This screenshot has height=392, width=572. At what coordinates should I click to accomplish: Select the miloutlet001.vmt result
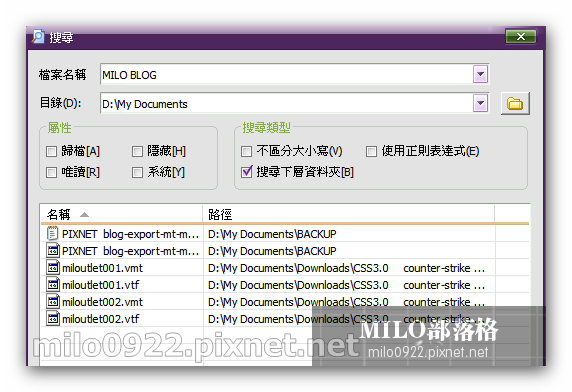pos(103,268)
